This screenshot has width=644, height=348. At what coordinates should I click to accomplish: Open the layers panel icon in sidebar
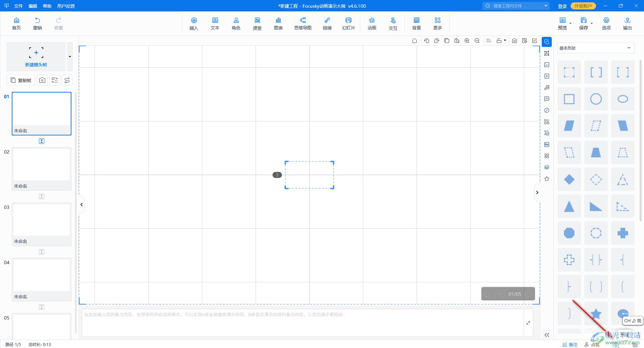(547, 167)
